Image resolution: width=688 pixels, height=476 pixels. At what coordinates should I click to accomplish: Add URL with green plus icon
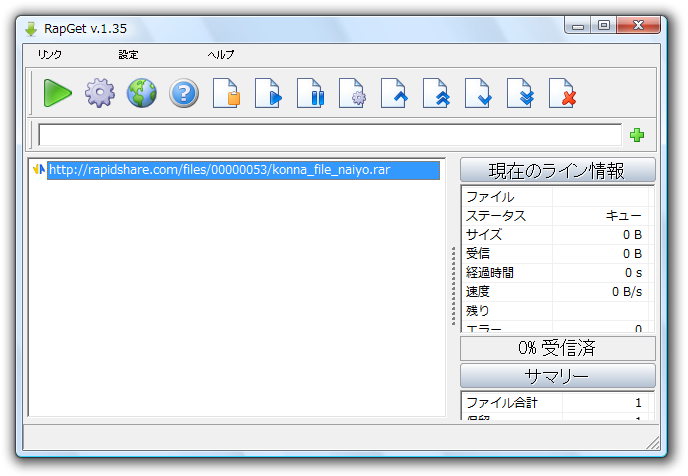point(637,135)
